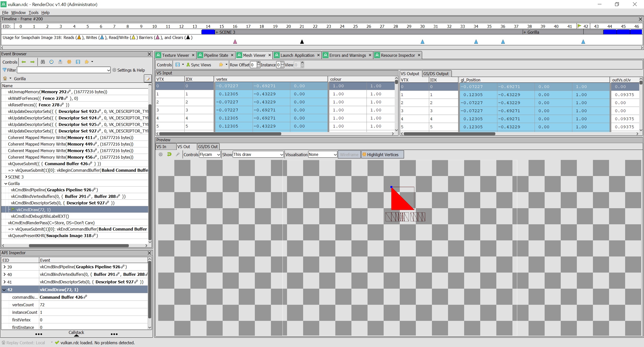Click the green reset camera arrow icon
The height and width of the screenshot is (347, 644).
169,154
